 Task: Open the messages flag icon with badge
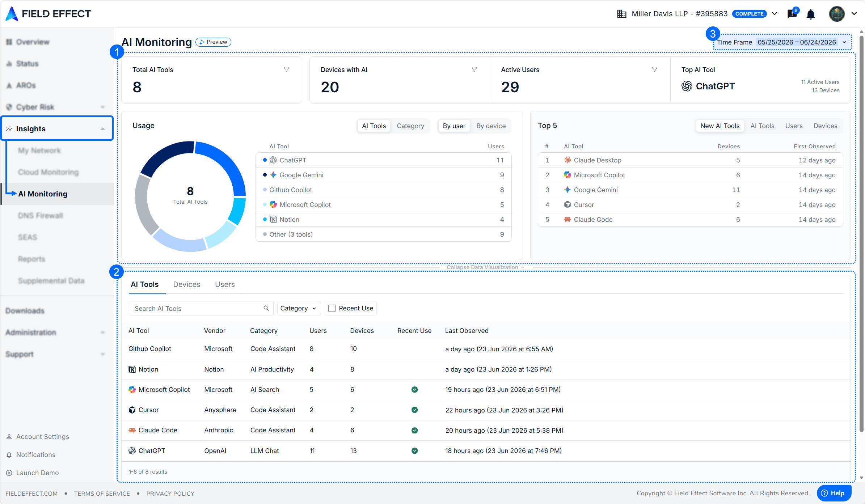click(x=792, y=14)
